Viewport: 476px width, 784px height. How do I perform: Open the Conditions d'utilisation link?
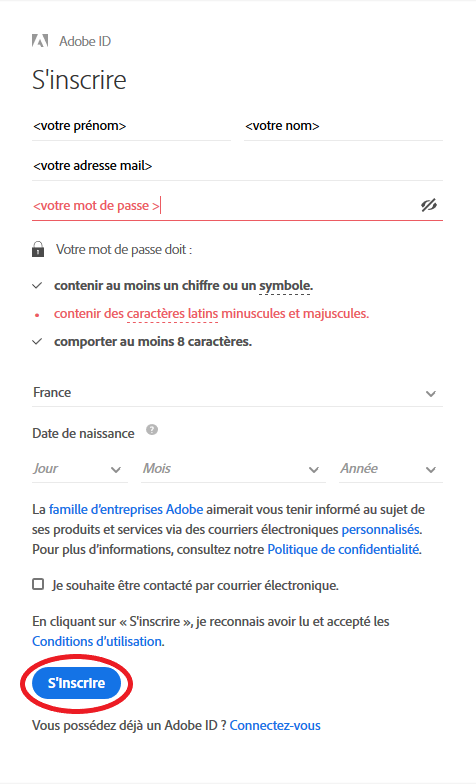pos(97,641)
